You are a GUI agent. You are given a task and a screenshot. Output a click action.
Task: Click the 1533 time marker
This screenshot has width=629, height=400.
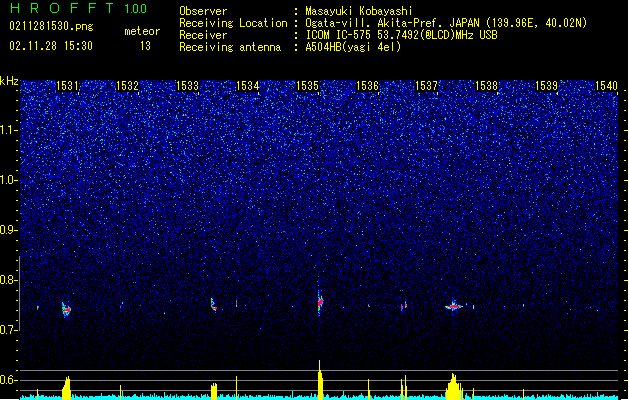tap(187, 86)
